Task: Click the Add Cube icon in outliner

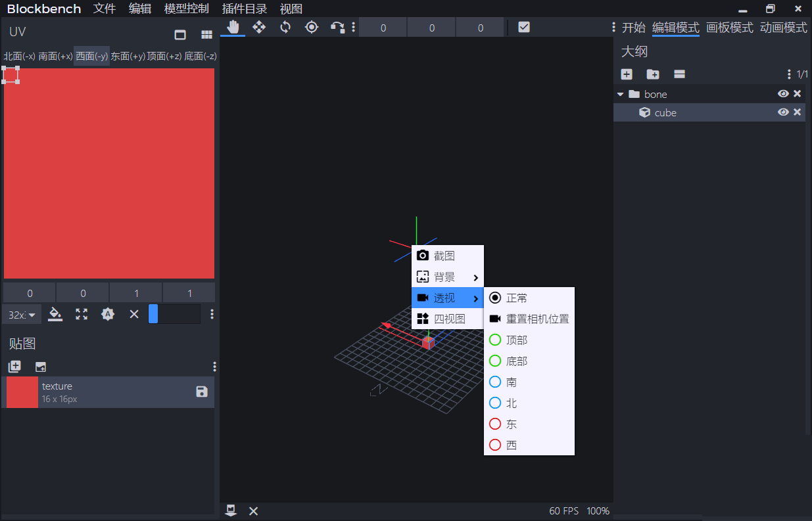Action: pyautogui.click(x=627, y=74)
